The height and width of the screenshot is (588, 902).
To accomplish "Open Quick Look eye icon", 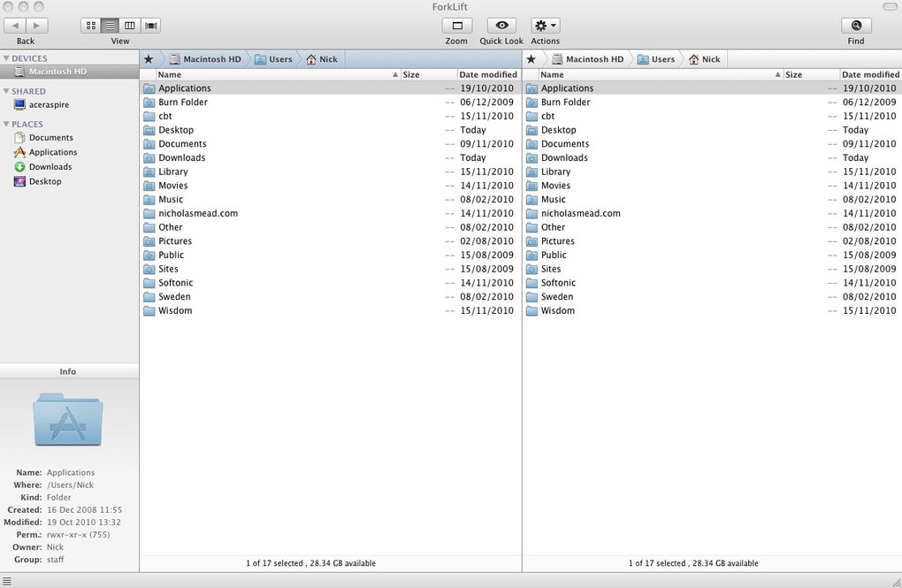I will click(x=501, y=26).
